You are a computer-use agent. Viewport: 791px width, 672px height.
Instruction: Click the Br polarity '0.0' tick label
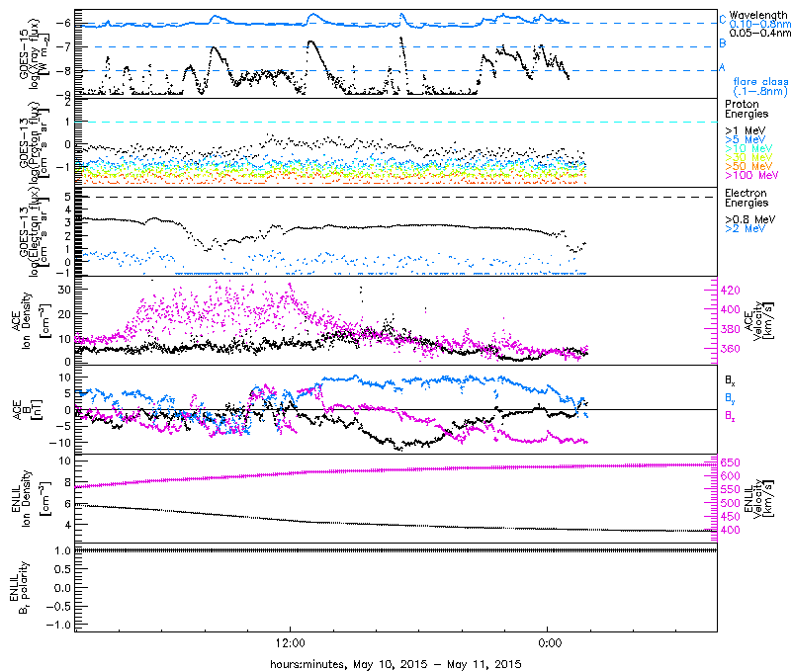63,588
